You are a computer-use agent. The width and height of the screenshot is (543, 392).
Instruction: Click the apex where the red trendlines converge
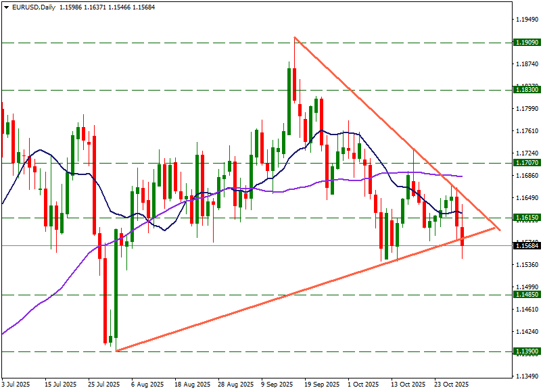tap(500, 230)
